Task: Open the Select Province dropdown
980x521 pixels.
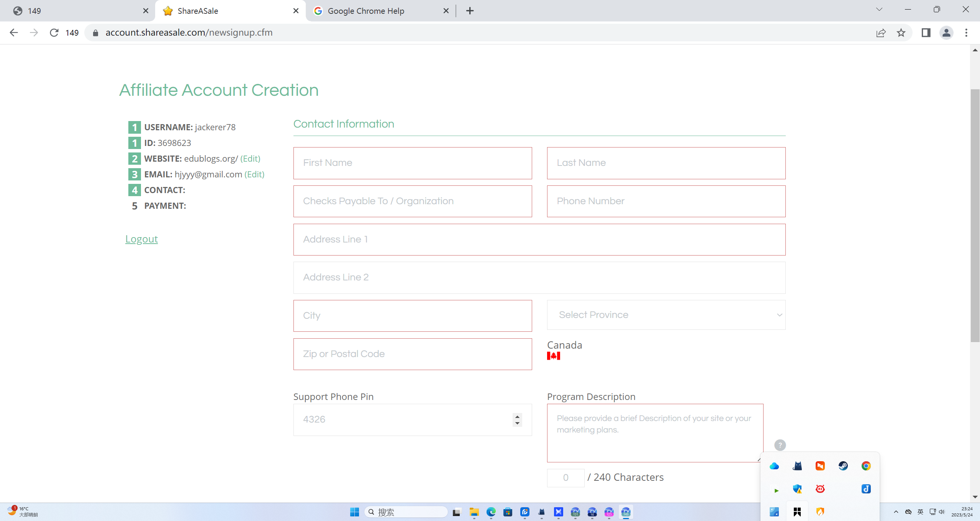Action: point(666,315)
